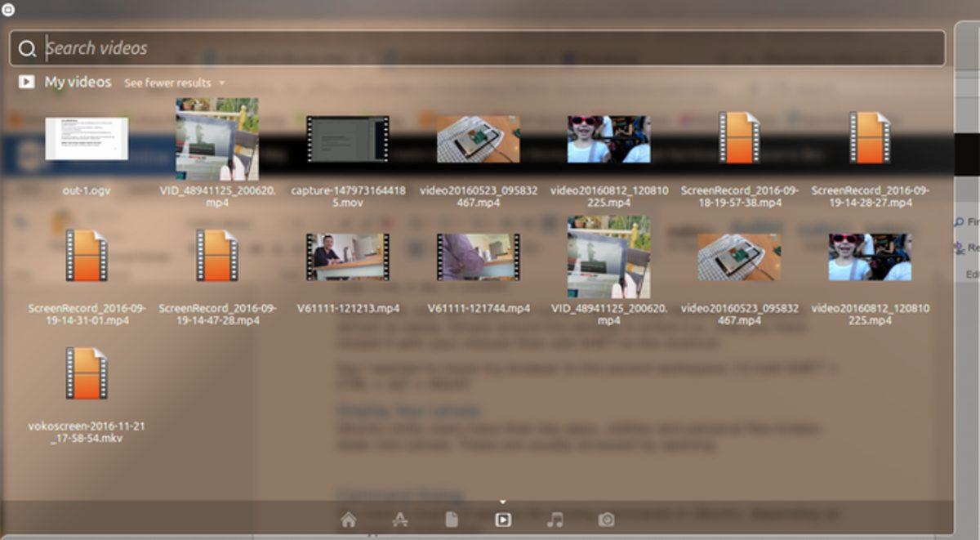Click the My videos category header
This screenshot has height=540, width=980.
coord(78,83)
